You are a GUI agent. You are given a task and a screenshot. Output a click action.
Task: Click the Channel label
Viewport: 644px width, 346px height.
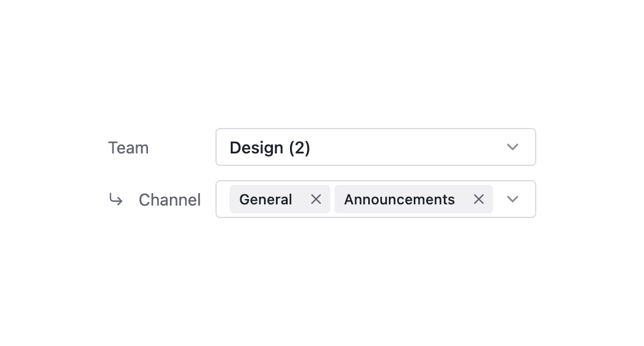[170, 199]
